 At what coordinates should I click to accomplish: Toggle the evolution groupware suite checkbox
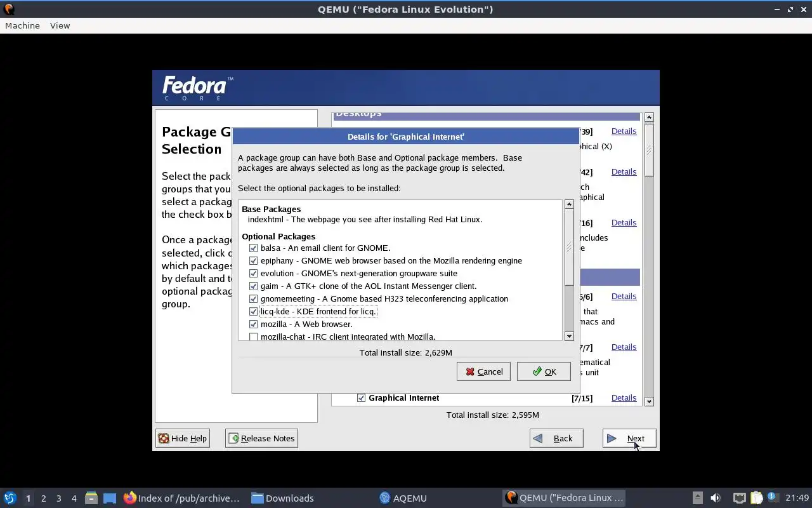coord(254,273)
